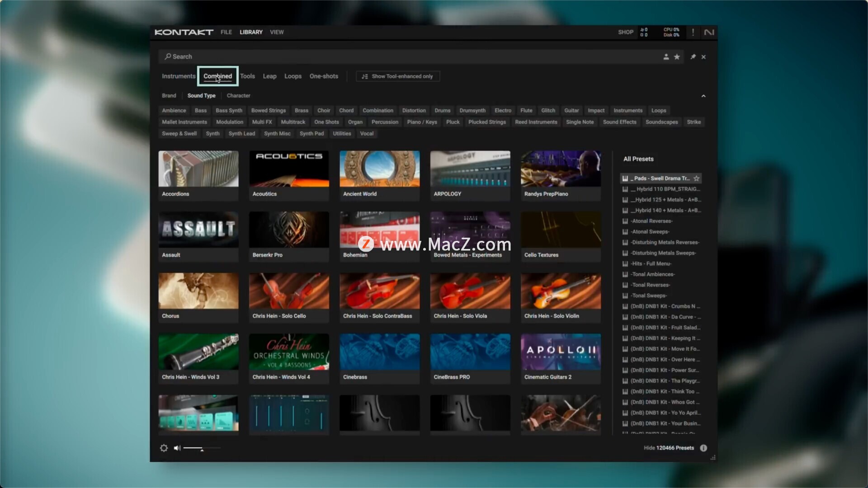
Task: Toggle the Bowed Strings tag filter
Action: 269,111
